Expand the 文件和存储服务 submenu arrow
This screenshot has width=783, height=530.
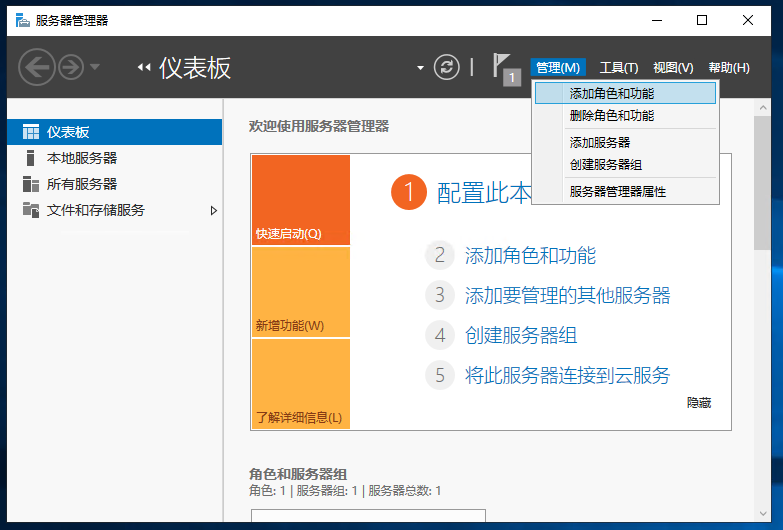(x=213, y=210)
